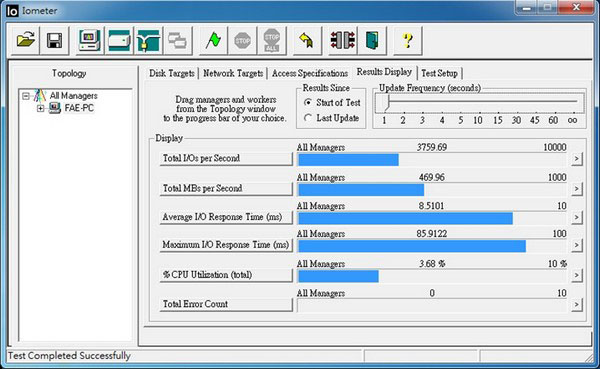Click Total MBs per Second button
Viewport: 600px width, 369px height.
click(226, 189)
